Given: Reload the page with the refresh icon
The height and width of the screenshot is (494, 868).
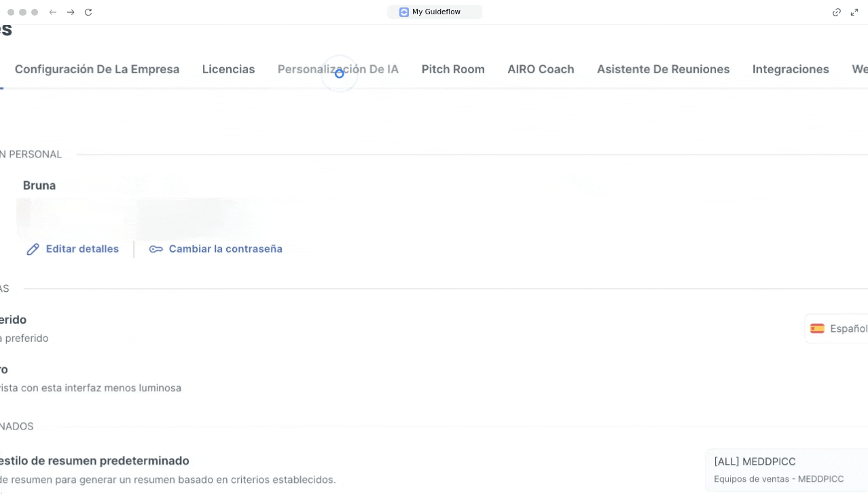Looking at the screenshot, I should coord(88,12).
